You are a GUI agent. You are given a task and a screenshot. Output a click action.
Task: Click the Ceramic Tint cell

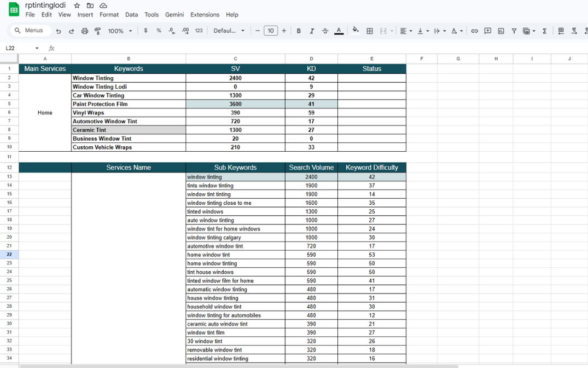129,130
